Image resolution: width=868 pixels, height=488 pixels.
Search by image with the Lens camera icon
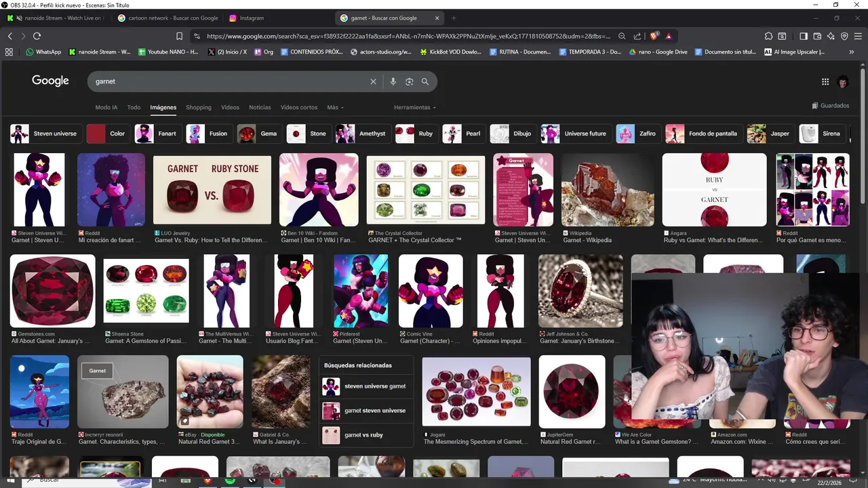[409, 81]
